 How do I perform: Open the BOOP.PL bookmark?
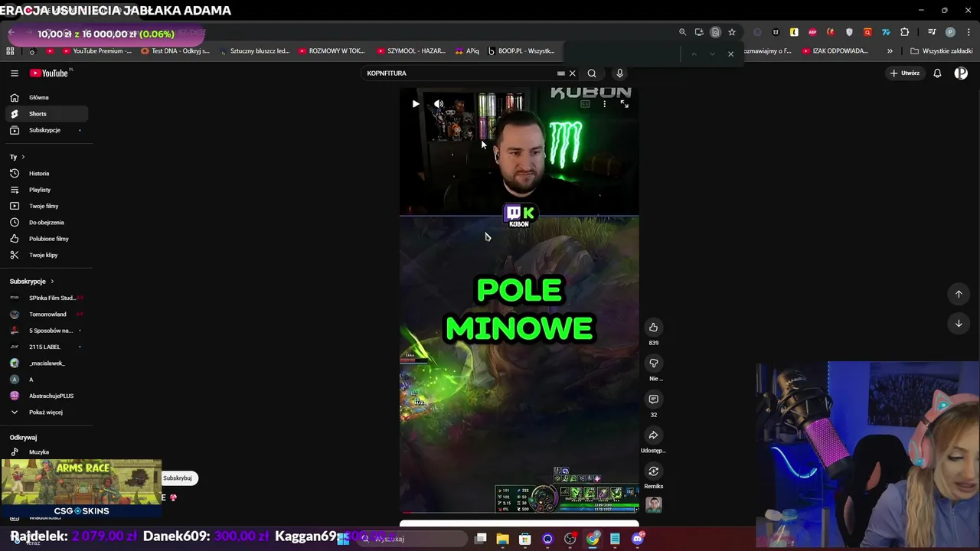point(521,51)
